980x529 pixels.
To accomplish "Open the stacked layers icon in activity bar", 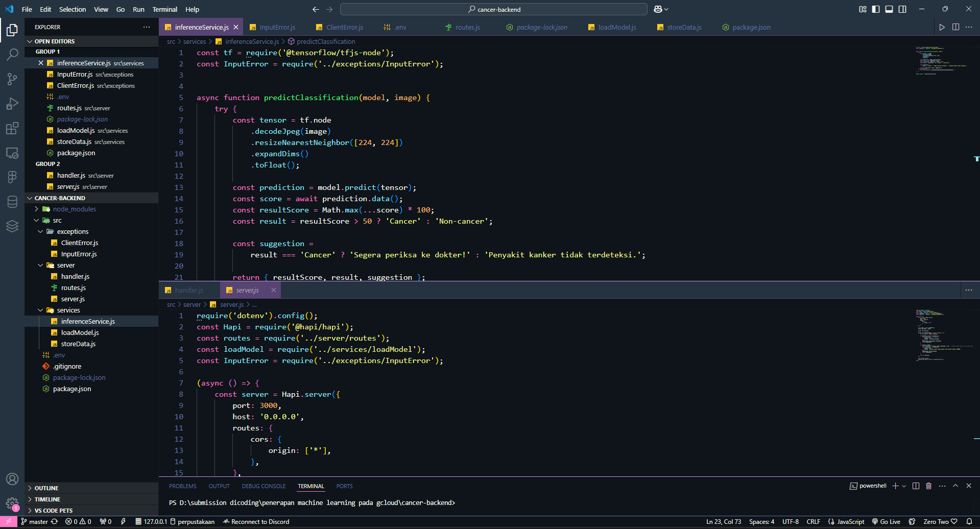I will pos(12,226).
